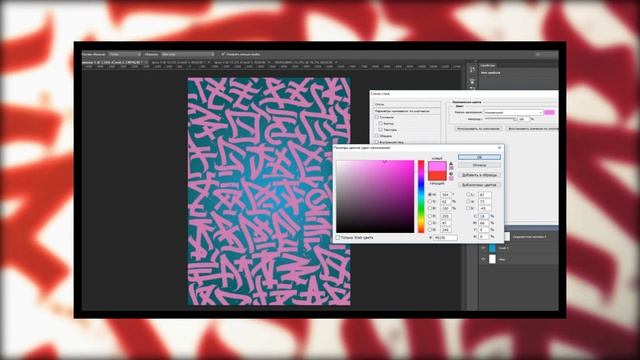Click the second collapsed panel icon beside canvas

click(472, 82)
